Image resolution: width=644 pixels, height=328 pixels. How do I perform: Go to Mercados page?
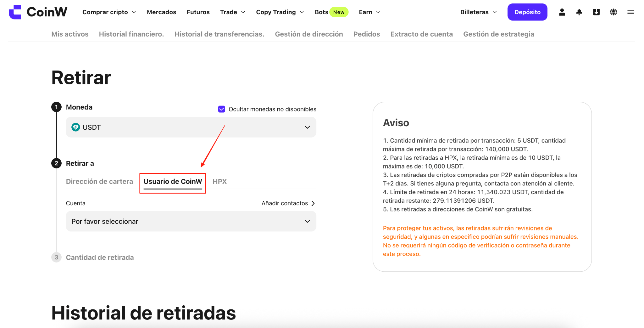point(162,12)
